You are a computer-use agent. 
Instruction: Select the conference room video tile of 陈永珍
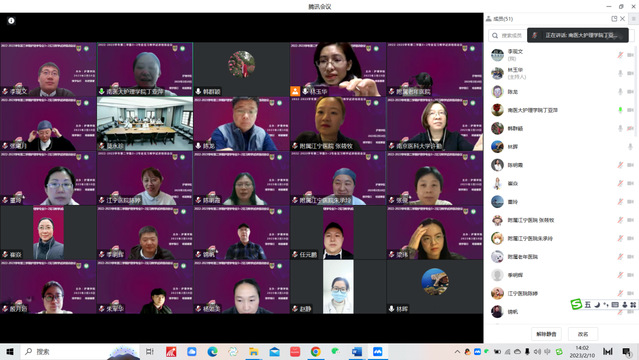145,124
